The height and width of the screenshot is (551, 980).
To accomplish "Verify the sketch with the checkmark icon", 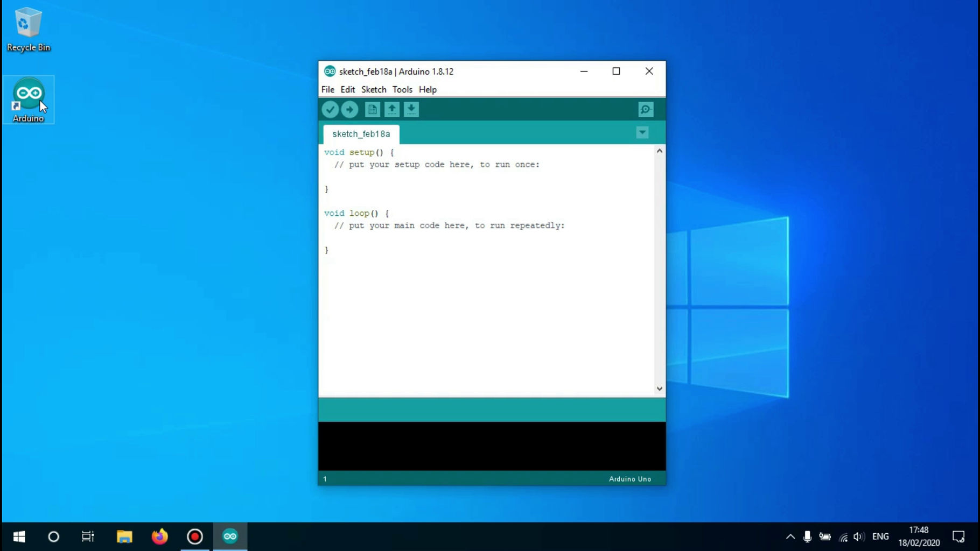I will [x=330, y=109].
